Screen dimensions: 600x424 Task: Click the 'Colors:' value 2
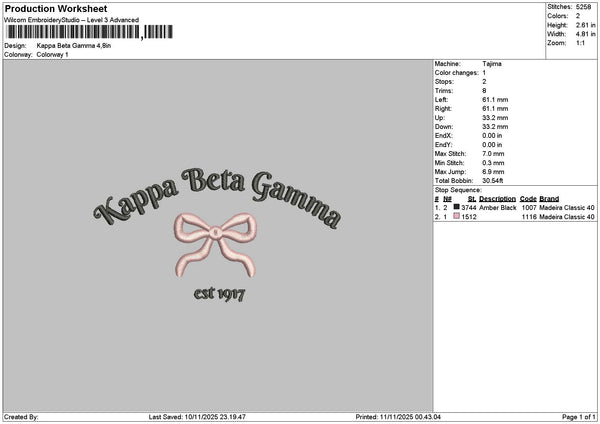(578, 16)
